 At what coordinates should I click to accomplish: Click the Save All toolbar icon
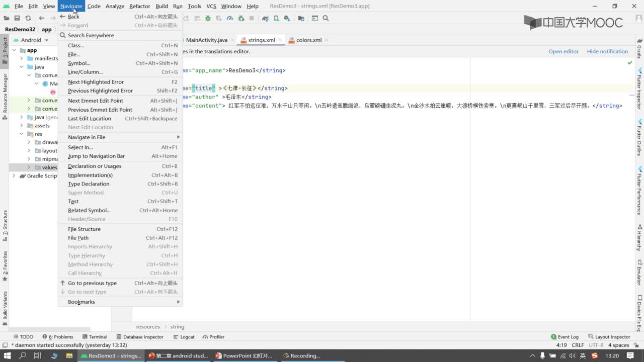[x=17, y=18]
